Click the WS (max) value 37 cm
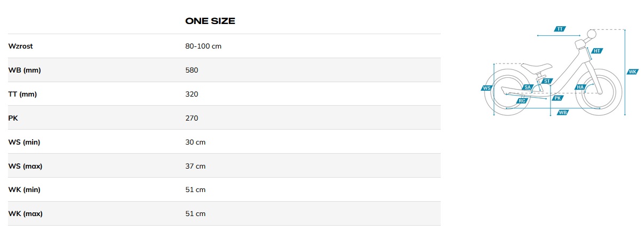The height and width of the screenshot is (231, 644). tap(195, 166)
